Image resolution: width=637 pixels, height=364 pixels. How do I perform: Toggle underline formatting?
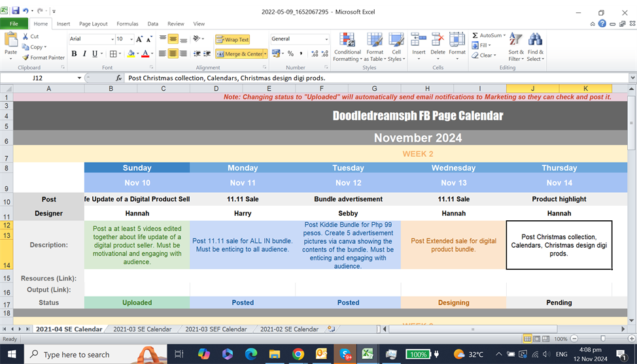pos(95,54)
